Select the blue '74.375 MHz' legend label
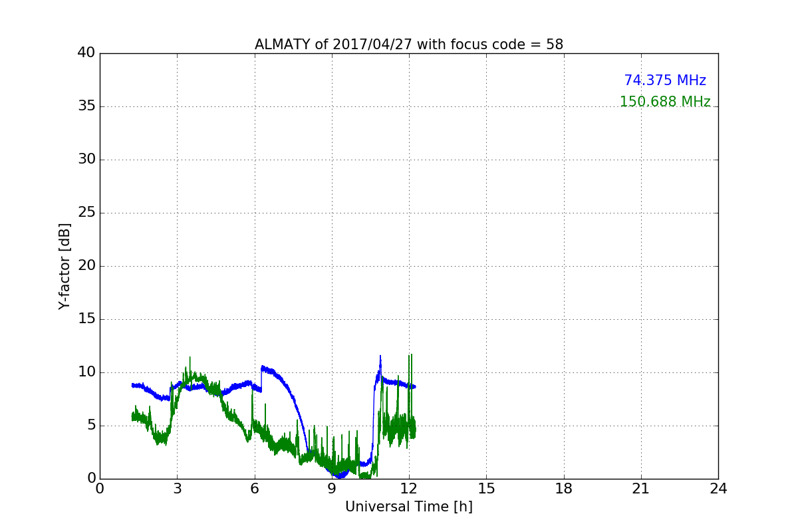Image resolution: width=798 pixels, height=532 pixels. pyautogui.click(x=665, y=80)
